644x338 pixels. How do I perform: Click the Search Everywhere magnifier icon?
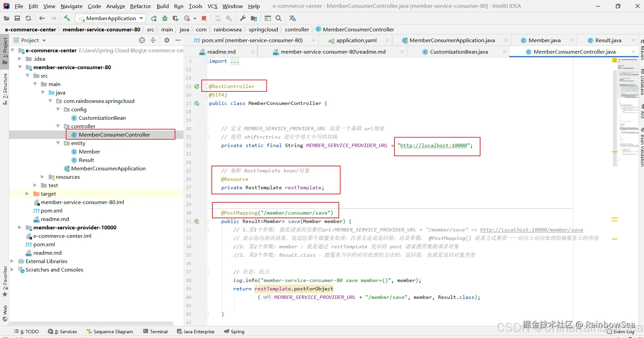coord(279,18)
